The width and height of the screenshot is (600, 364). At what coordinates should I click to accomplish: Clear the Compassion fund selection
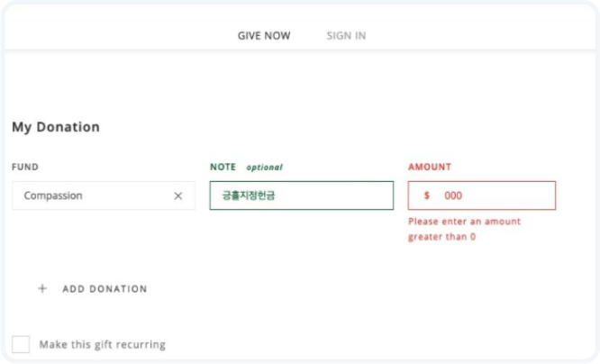pyautogui.click(x=177, y=196)
